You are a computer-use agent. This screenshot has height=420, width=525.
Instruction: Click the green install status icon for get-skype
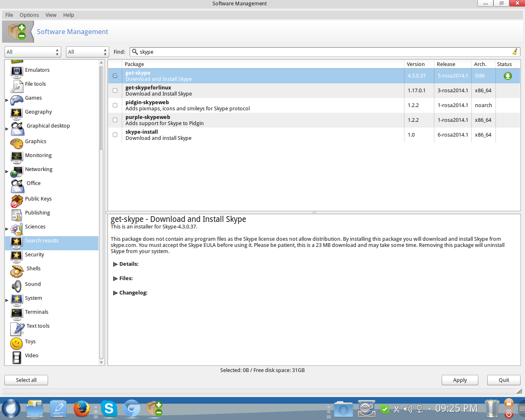[508, 76]
